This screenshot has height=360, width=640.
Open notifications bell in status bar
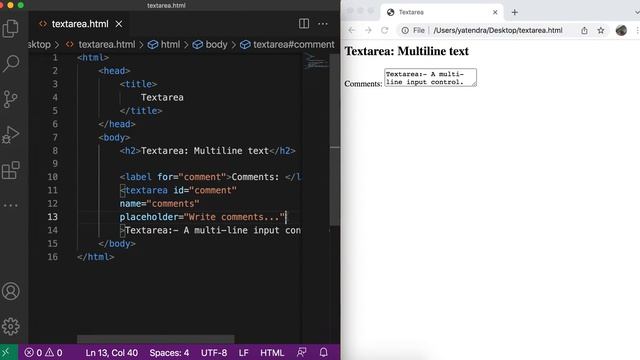tap(323, 353)
